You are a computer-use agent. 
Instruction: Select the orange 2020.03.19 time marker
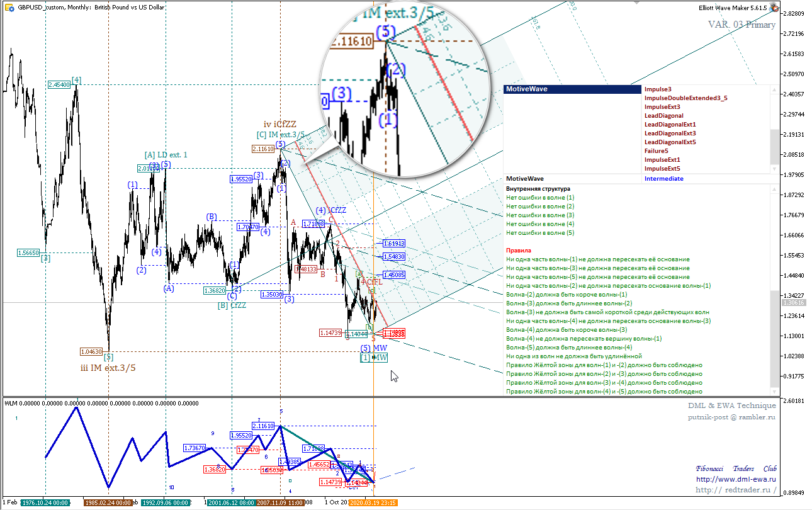(x=374, y=503)
